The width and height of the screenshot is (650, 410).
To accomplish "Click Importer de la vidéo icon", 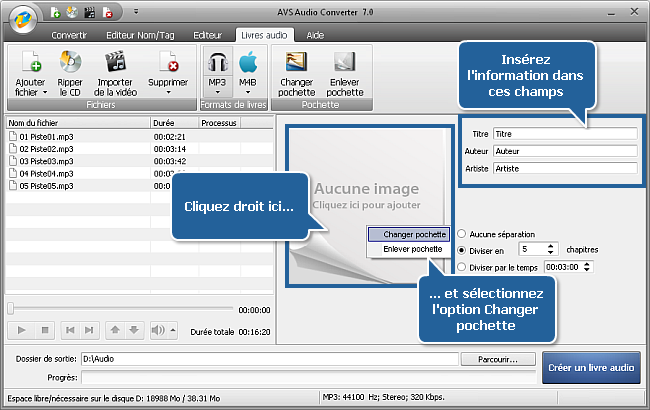I will click(114, 60).
